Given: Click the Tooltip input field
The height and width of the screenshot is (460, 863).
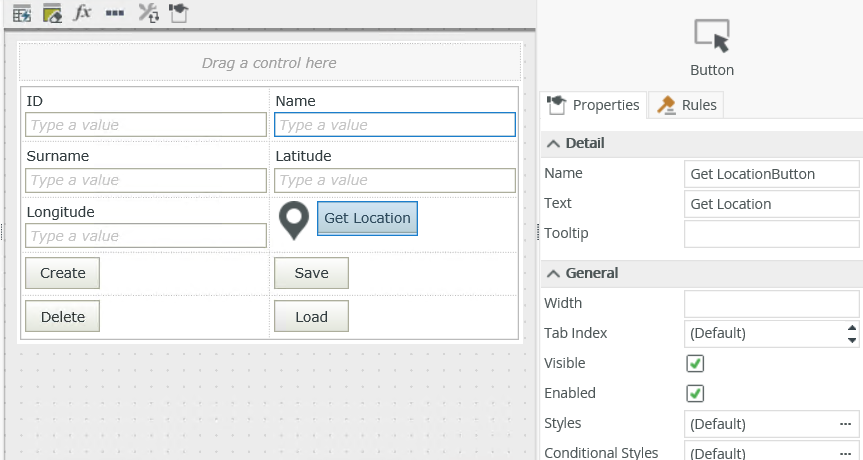Looking at the screenshot, I should coord(771,233).
